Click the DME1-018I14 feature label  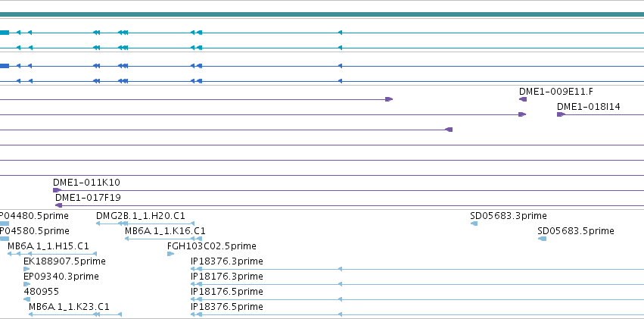coord(589,107)
